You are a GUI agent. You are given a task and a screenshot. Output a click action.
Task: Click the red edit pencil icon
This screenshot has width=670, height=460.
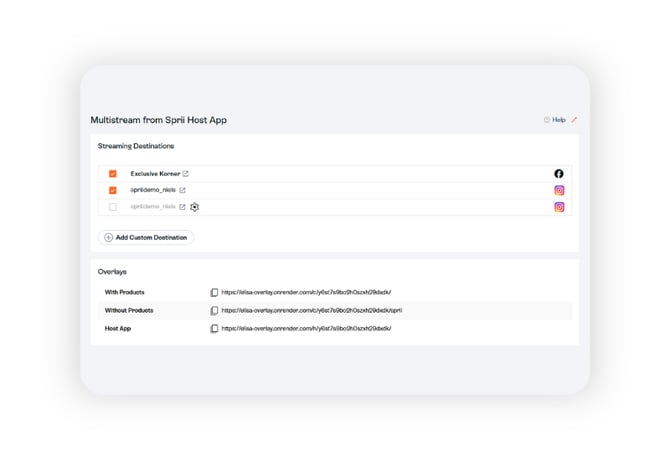pyautogui.click(x=574, y=120)
